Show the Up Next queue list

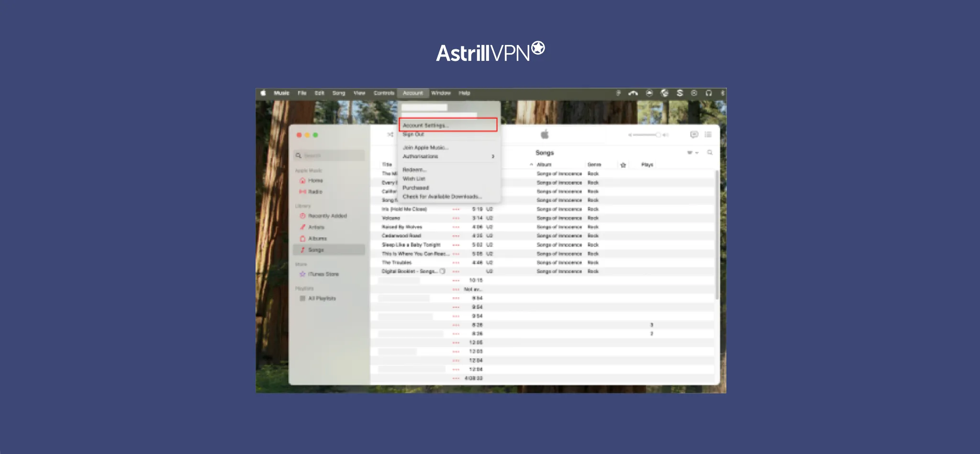point(708,135)
